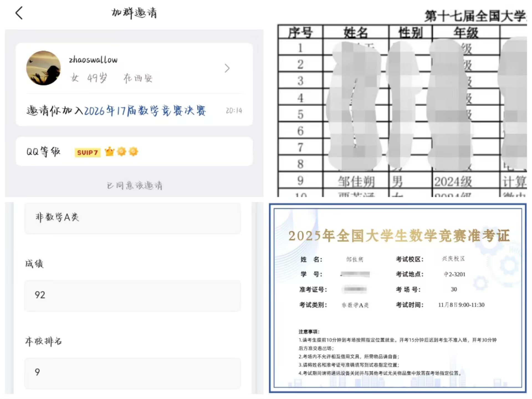Screen dimensions: 532x399
Task: Click the 序号 table header
Action: tap(300, 32)
